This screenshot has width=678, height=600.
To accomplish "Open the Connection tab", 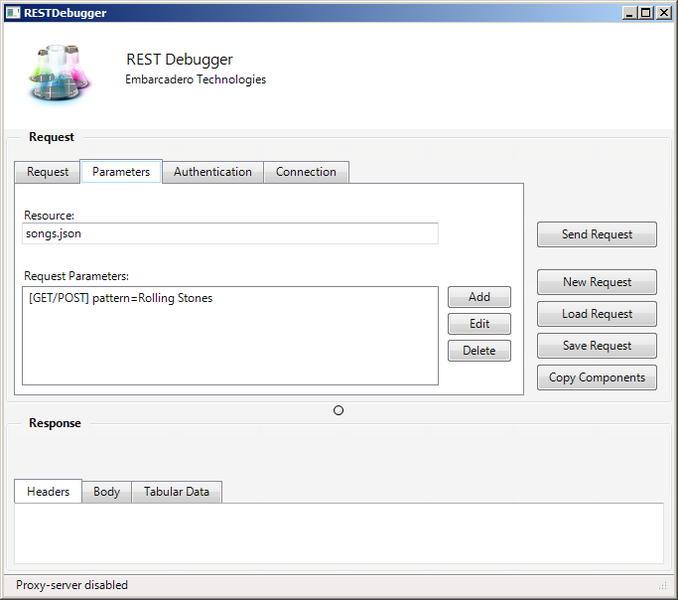I will coord(306,172).
